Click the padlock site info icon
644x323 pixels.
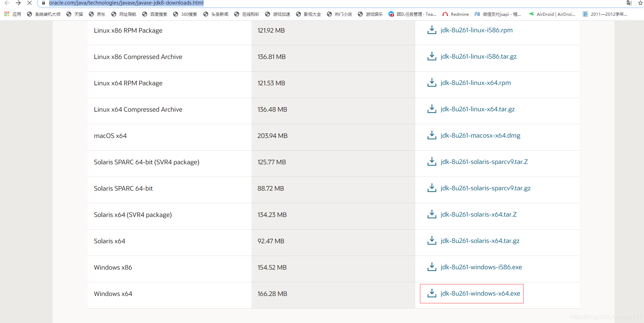coord(44,3)
